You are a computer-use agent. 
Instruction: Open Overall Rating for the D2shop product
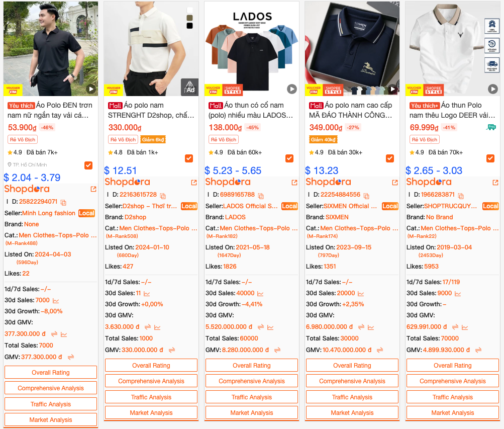point(151,365)
